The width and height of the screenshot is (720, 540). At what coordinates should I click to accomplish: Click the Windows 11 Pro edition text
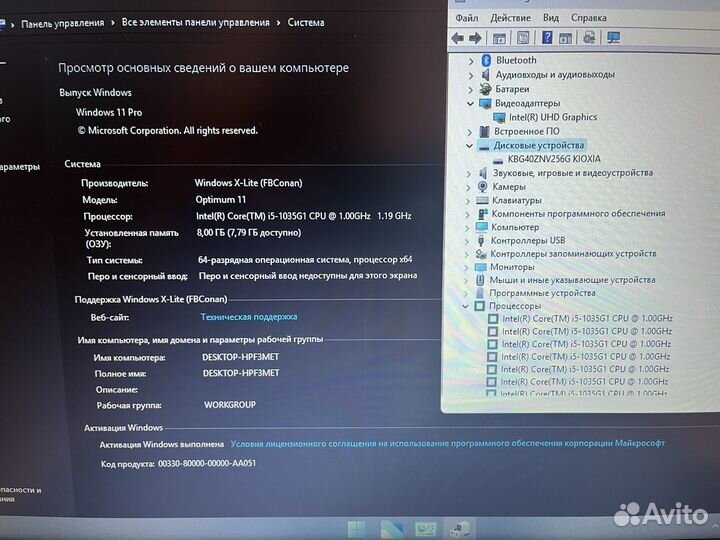pos(109,112)
